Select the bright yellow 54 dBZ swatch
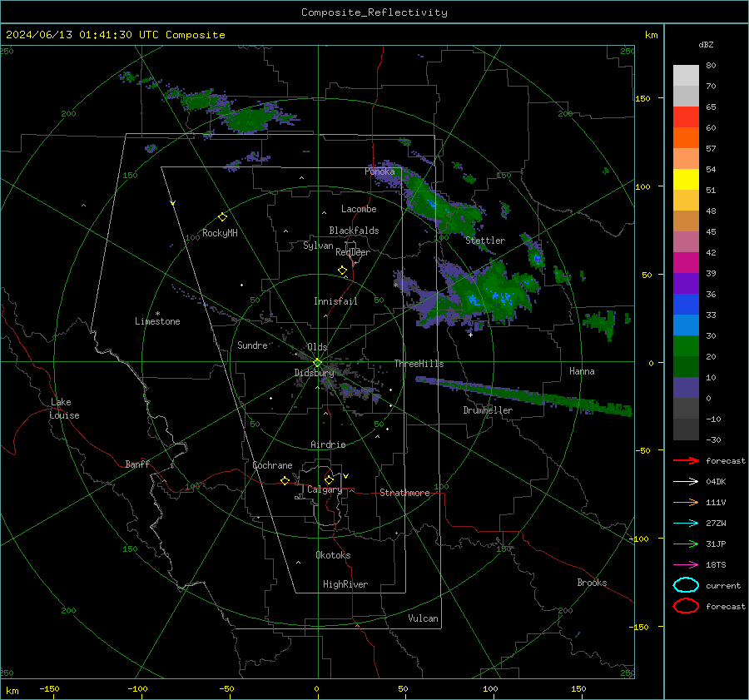 coord(686,179)
